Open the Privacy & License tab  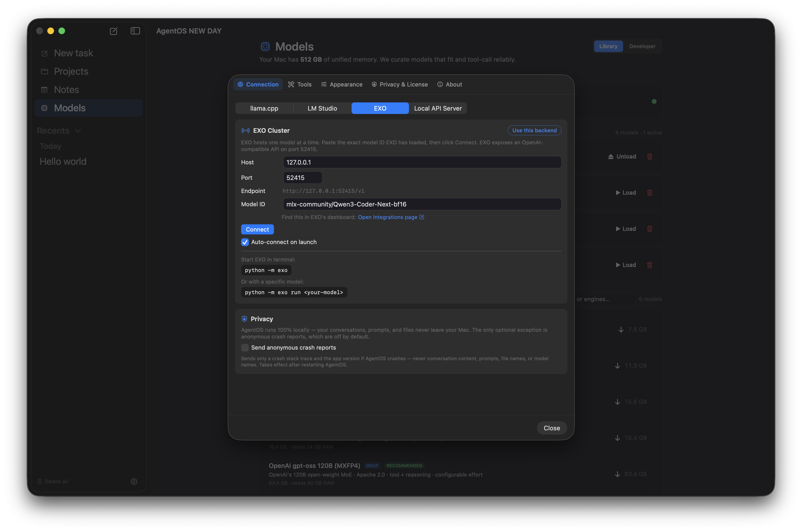click(400, 85)
